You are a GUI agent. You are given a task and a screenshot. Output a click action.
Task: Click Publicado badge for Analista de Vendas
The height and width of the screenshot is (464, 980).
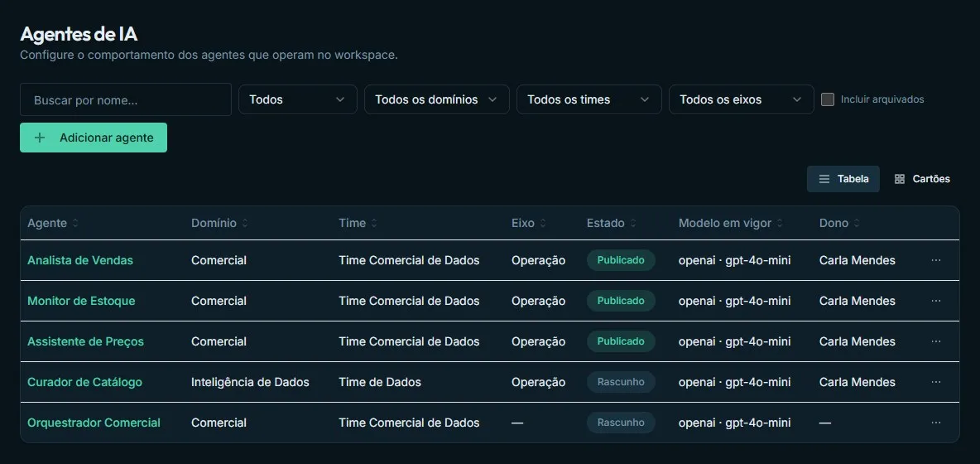(621, 260)
